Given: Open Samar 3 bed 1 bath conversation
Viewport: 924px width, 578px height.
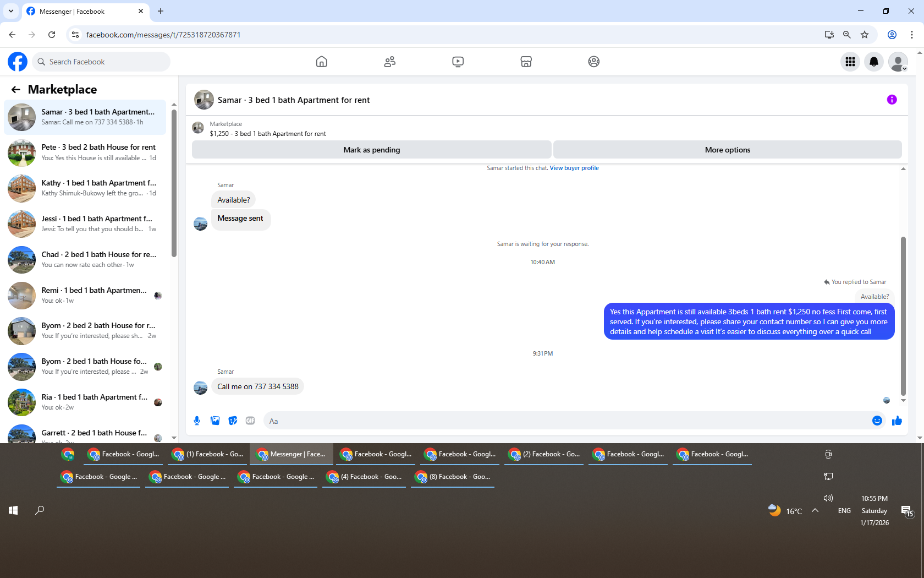Looking at the screenshot, I should [x=85, y=117].
